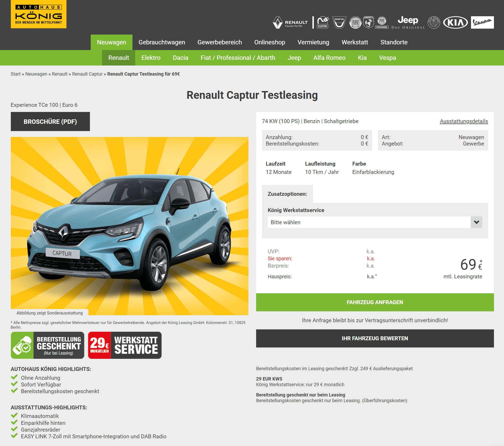The width and height of the screenshot is (504, 446).
Task: Click the Jeep Das Original logo
Action: click(408, 22)
